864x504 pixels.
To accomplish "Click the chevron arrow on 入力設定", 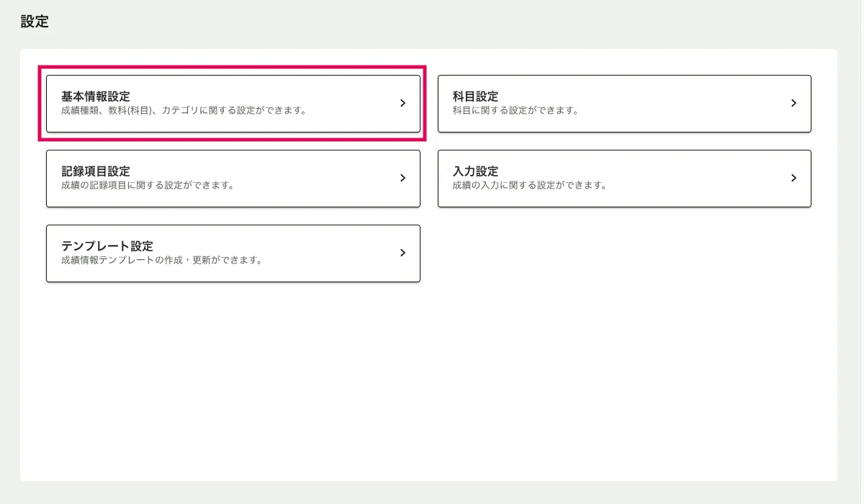I will pyautogui.click(x=793, y=178).
